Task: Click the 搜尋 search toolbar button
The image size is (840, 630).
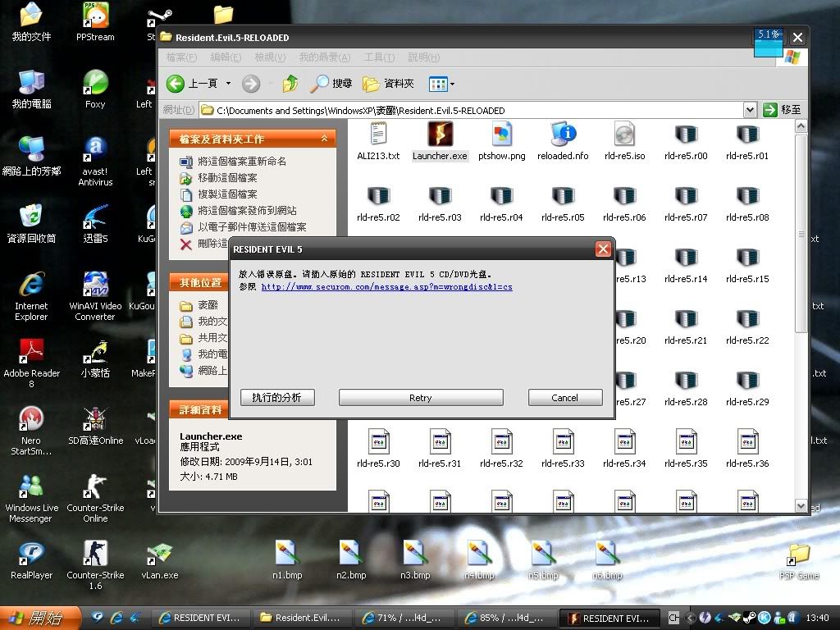Action: [332, 84]
